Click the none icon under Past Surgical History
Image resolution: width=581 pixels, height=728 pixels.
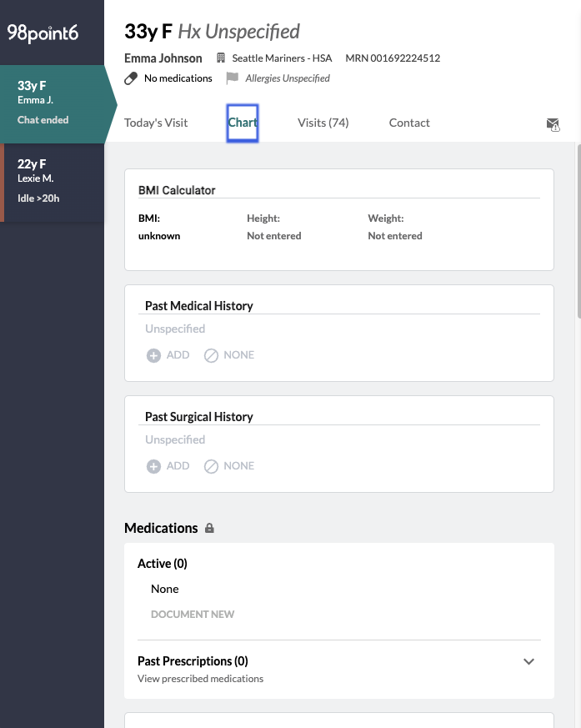212,466
